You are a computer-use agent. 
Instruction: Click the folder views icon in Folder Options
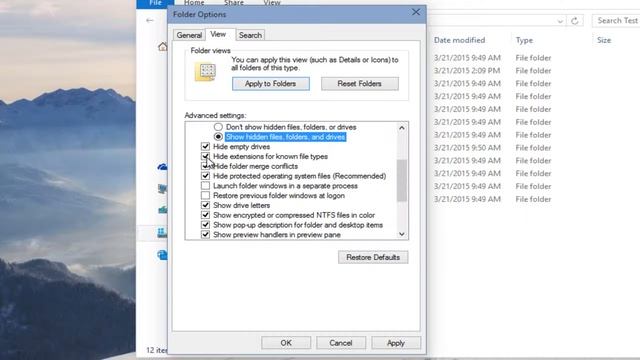pos(205,72)
